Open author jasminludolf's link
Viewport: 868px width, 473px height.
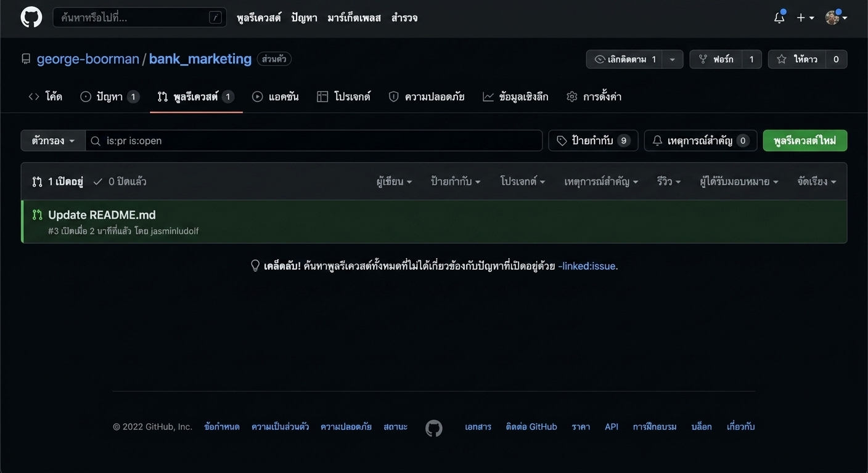point(174,232)
